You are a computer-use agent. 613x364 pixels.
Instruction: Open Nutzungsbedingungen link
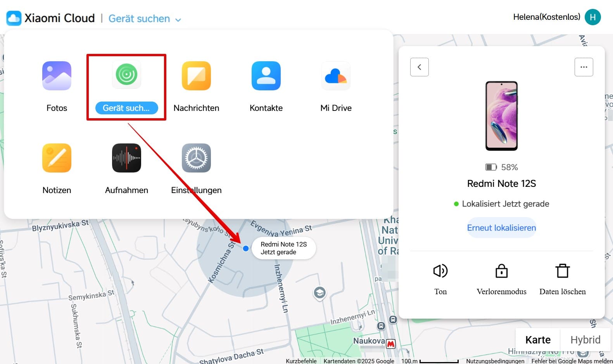click(495, 361)
